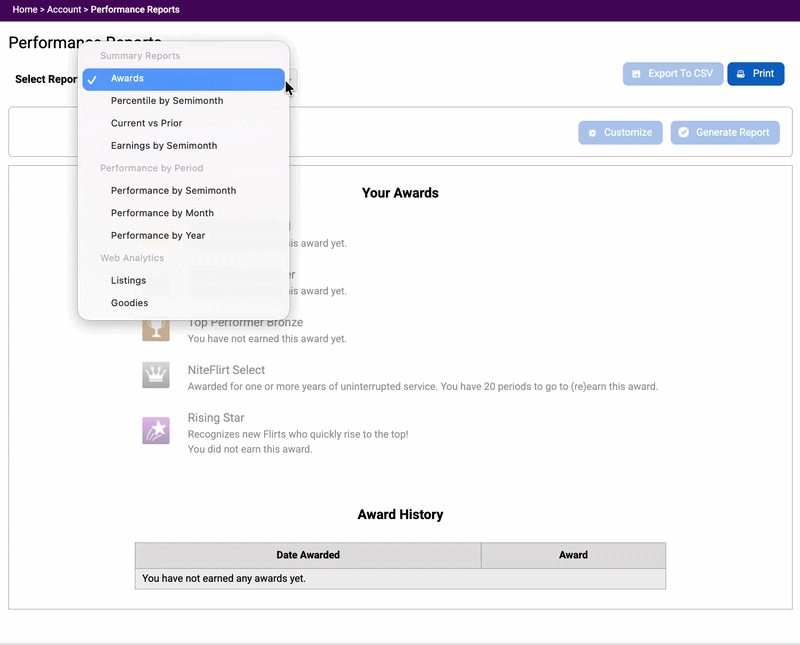Print the performance report
The width and height of the screenshot is (800, 645).
pos(756,74)
